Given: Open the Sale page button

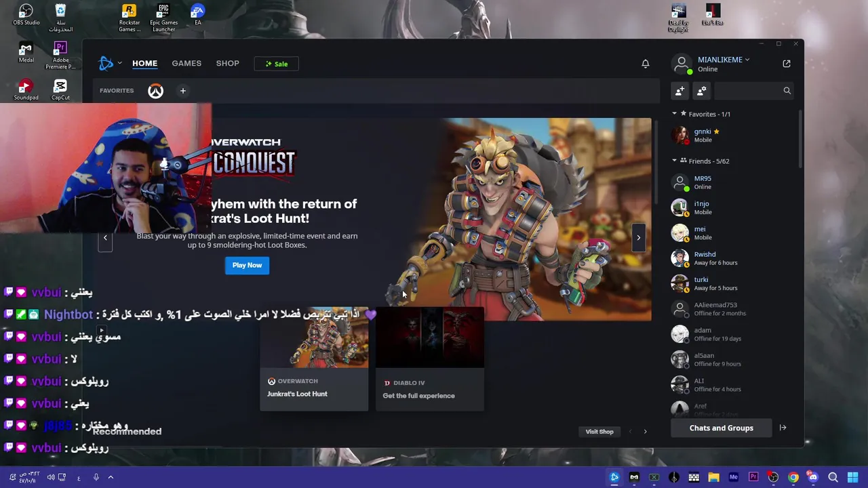Looking at the screenshot, I should [x=276, y=64].
